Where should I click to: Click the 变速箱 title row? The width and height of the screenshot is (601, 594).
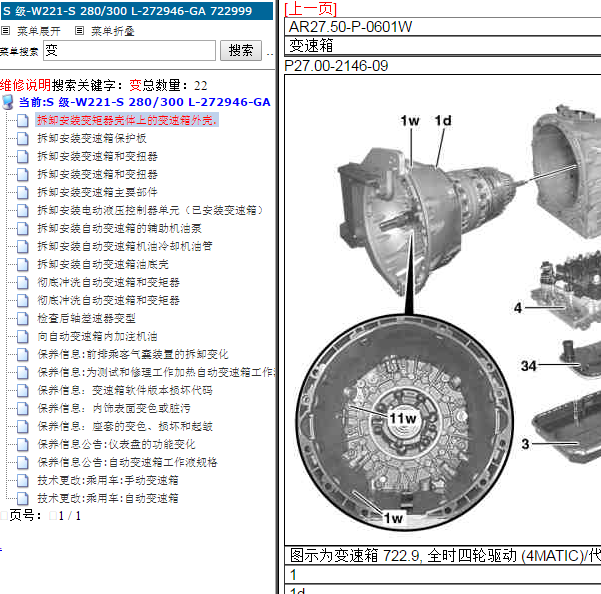(x=443, y=46)
